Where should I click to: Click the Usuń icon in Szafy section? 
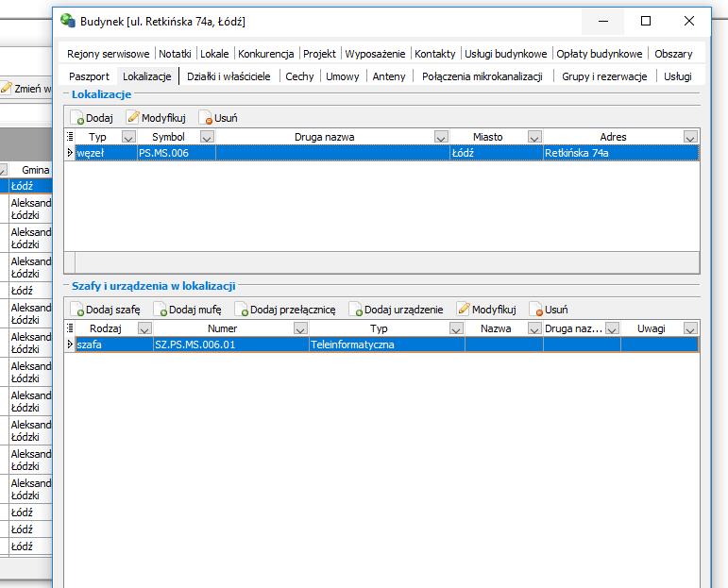pos(536,310)
